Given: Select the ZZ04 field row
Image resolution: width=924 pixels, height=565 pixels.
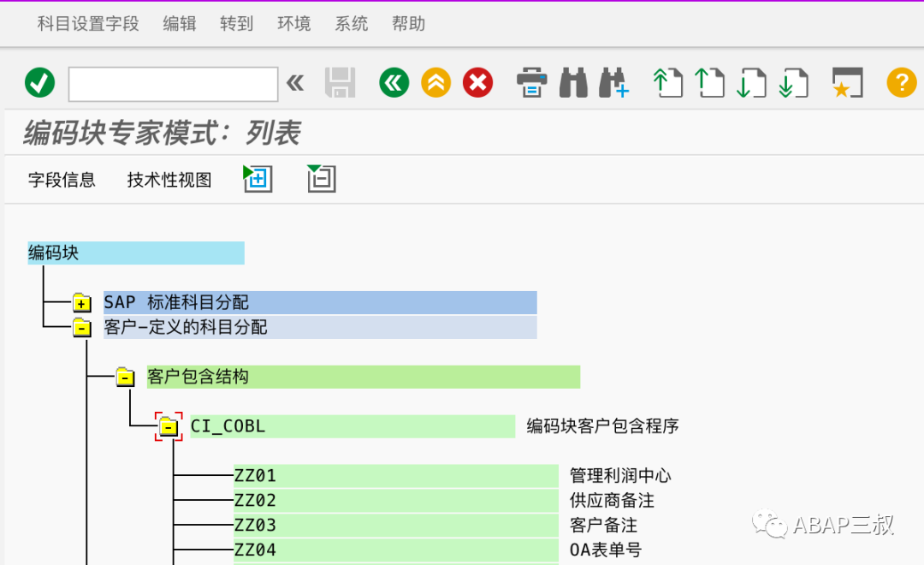Looking at the screenshot, I should tap(396, 550).
